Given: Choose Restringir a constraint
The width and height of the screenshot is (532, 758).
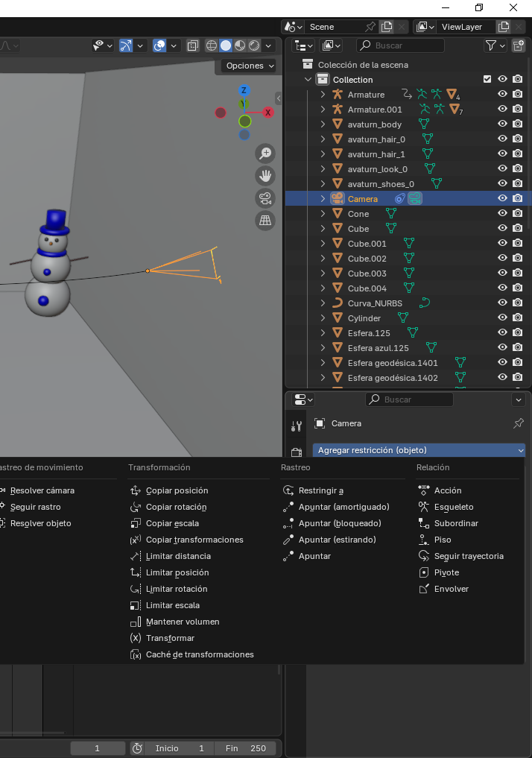Looking at the screenshot, I should (x=321, y=490).
